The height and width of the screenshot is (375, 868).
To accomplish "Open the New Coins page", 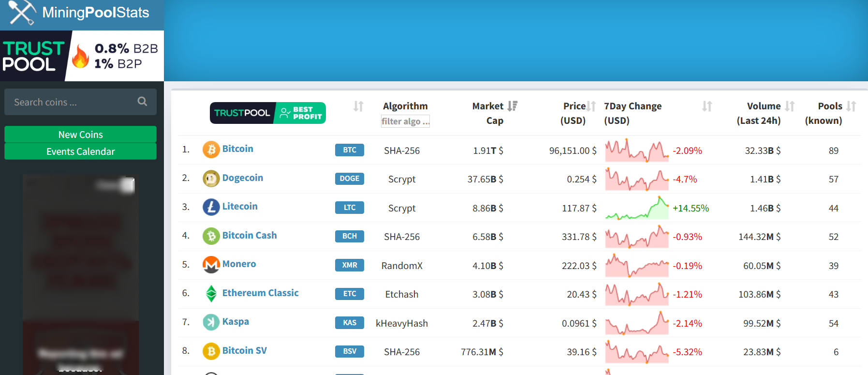I will pos(80,135).
